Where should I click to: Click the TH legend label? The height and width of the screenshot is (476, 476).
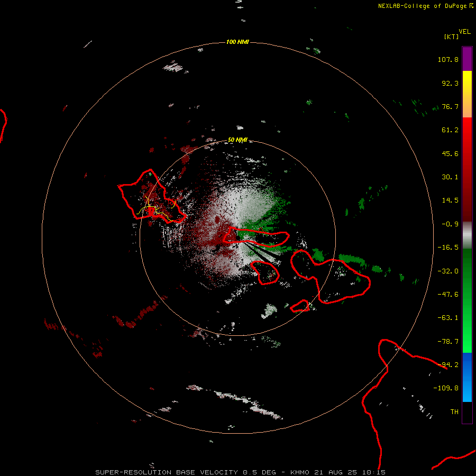coord(454,412)
